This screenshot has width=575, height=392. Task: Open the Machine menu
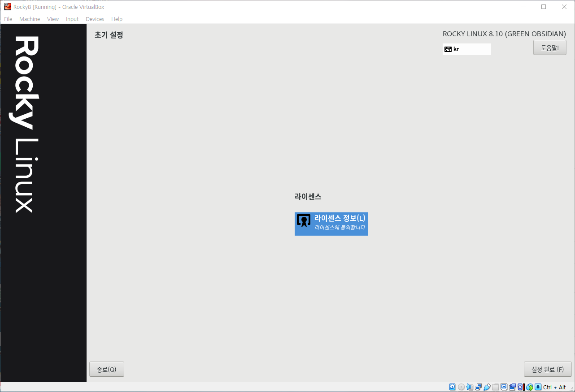(x=30, y=19)
